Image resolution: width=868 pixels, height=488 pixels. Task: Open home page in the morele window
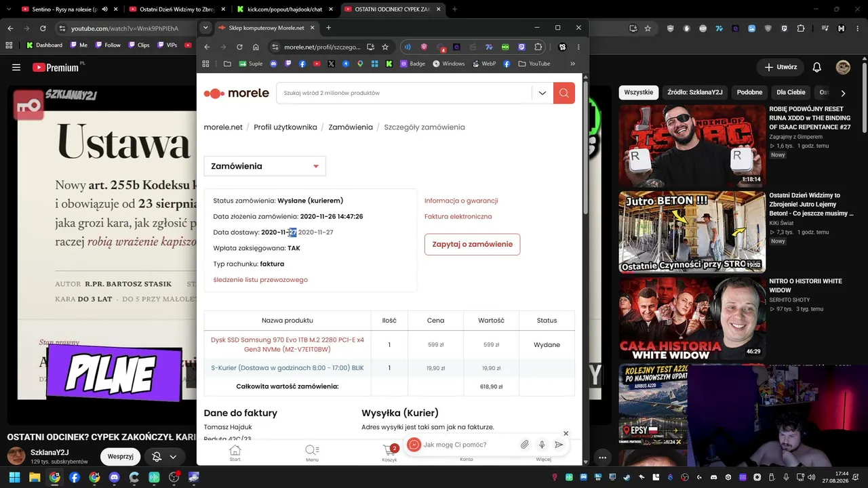pyautogui.click(x=256, y=47)
